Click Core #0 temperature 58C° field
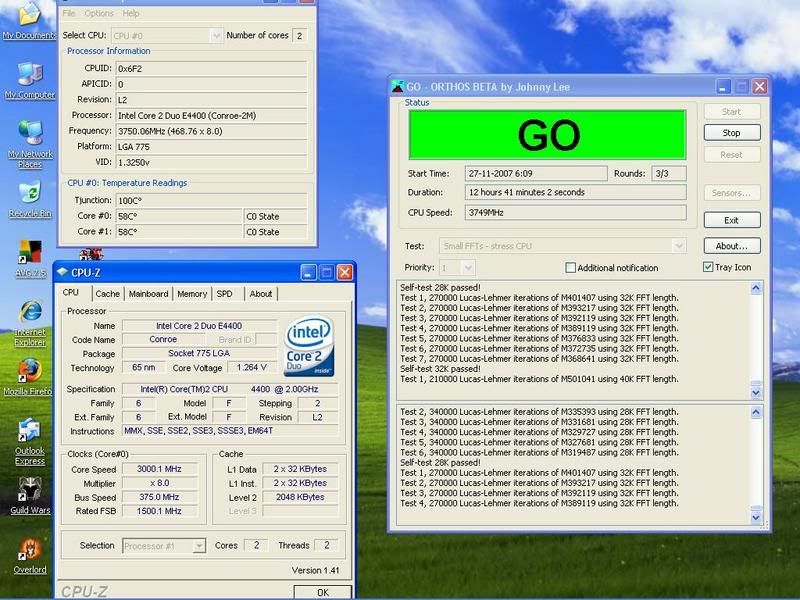Viewport: 800px width, 600px height. 179,216
